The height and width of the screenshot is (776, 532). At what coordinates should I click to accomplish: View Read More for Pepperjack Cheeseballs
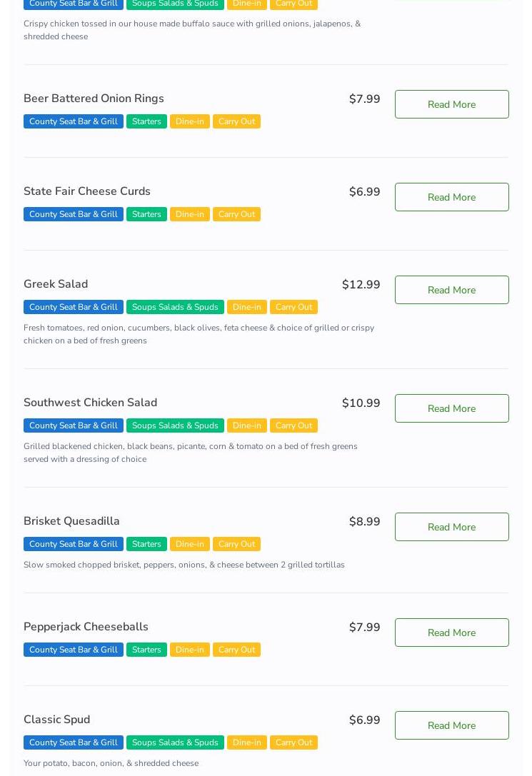pyautogui.click(x=451, y=633)
